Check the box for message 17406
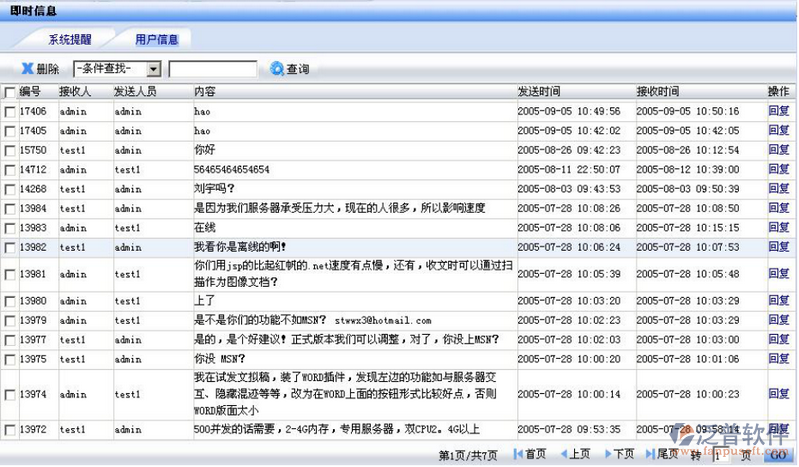Screen dimensions: 799x467 point(10,112)
